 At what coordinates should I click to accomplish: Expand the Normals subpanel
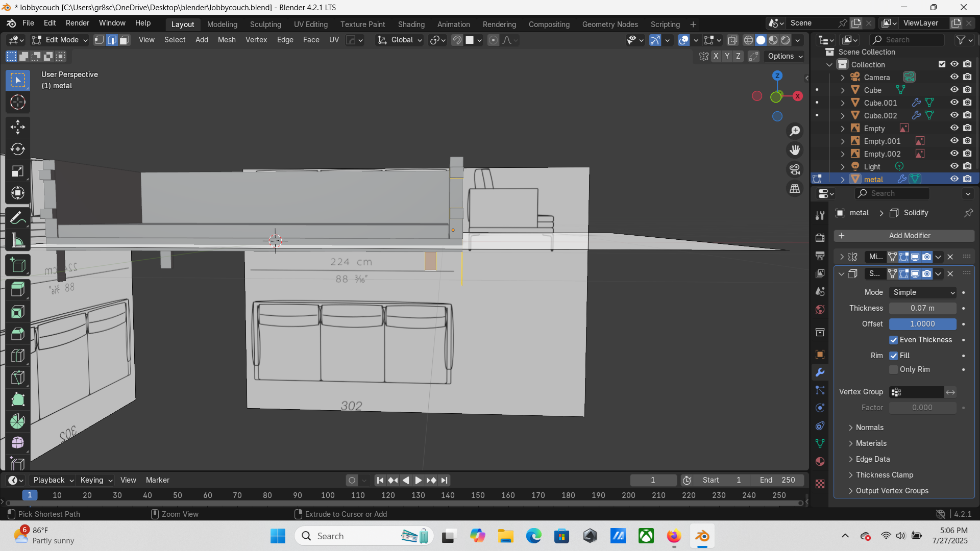point(870,428)
